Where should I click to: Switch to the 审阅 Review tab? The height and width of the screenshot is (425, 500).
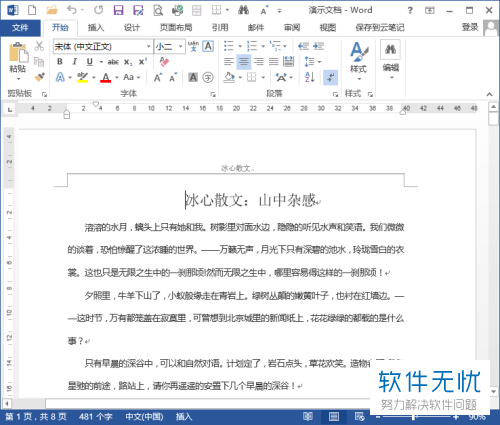(x=292, y=28)
